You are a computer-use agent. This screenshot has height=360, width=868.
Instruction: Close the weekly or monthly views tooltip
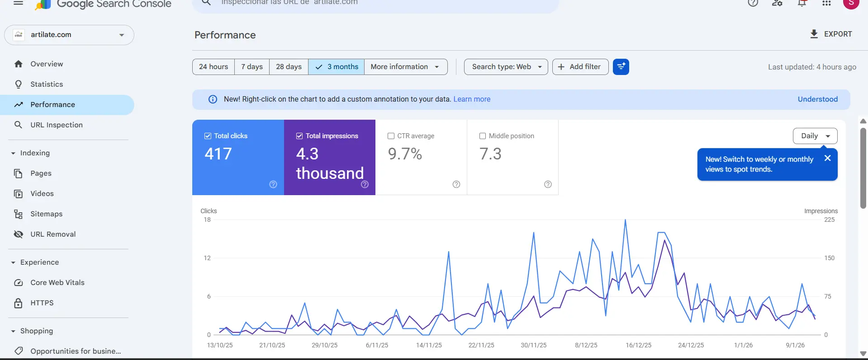point(827,158)
